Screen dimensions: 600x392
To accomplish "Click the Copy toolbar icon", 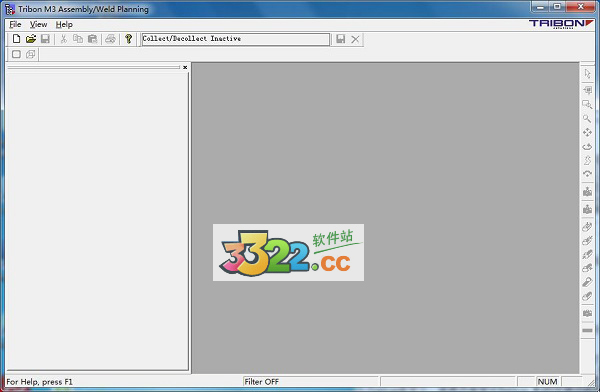I will 78,39.
